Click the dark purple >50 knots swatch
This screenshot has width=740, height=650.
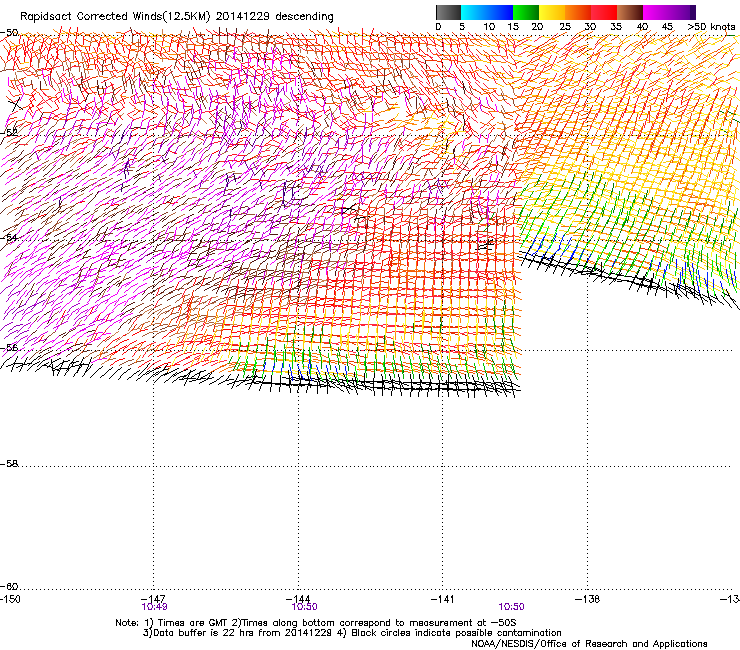[692, 12]
